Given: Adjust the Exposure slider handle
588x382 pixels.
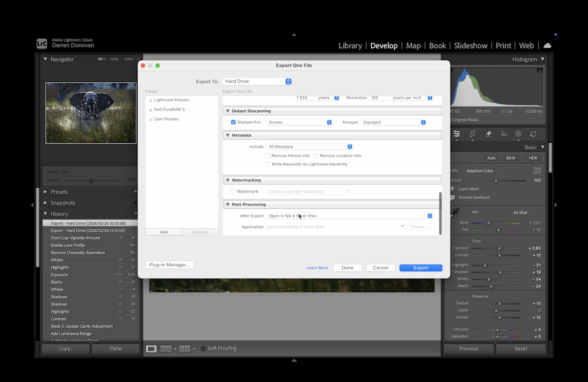Looking at the screenshot, I should point(499,248).
